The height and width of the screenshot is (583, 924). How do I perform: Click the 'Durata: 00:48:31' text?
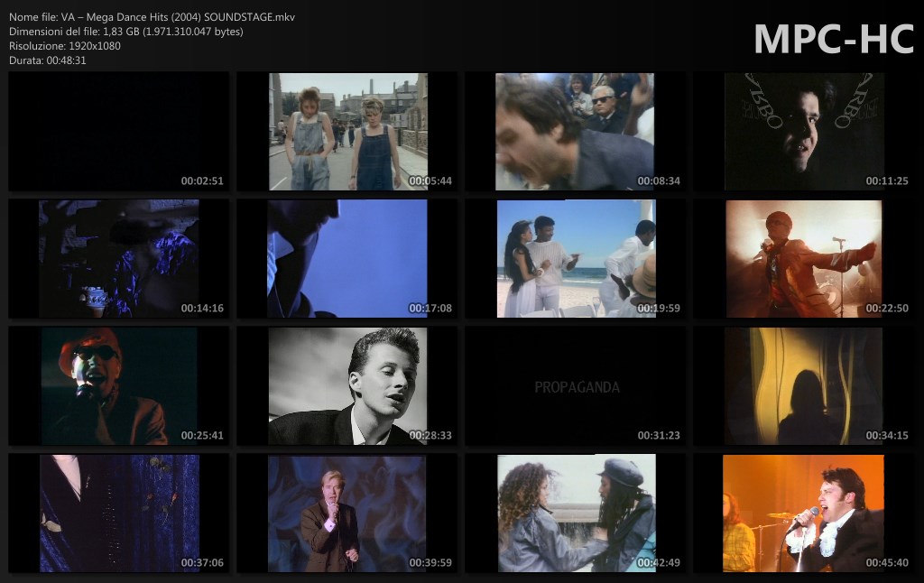pos(48,60)
